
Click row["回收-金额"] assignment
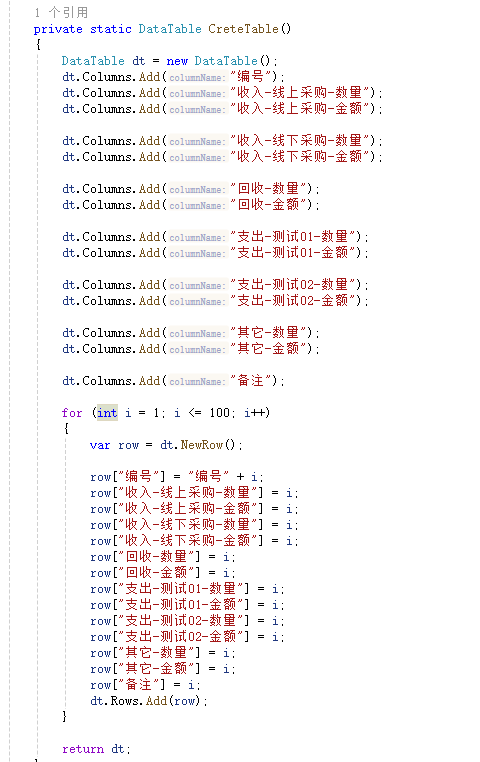click(163, 573)
